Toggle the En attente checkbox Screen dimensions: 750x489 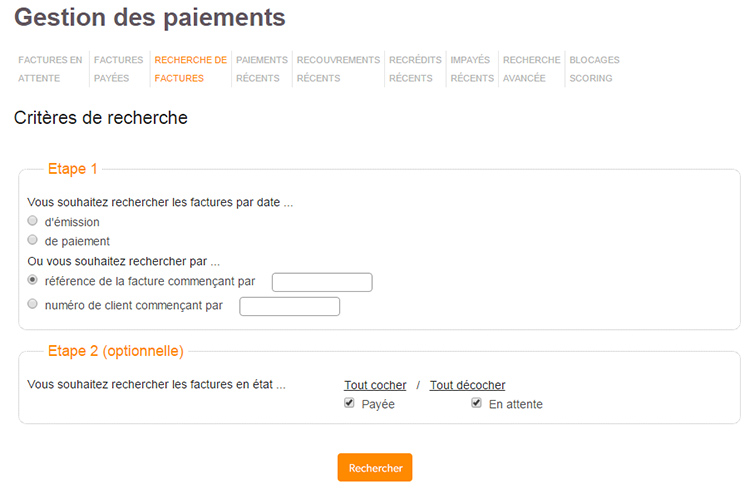(476, 403)
